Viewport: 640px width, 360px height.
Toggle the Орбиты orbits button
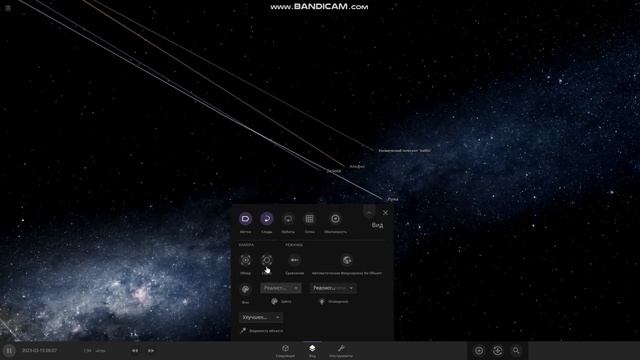288,219
